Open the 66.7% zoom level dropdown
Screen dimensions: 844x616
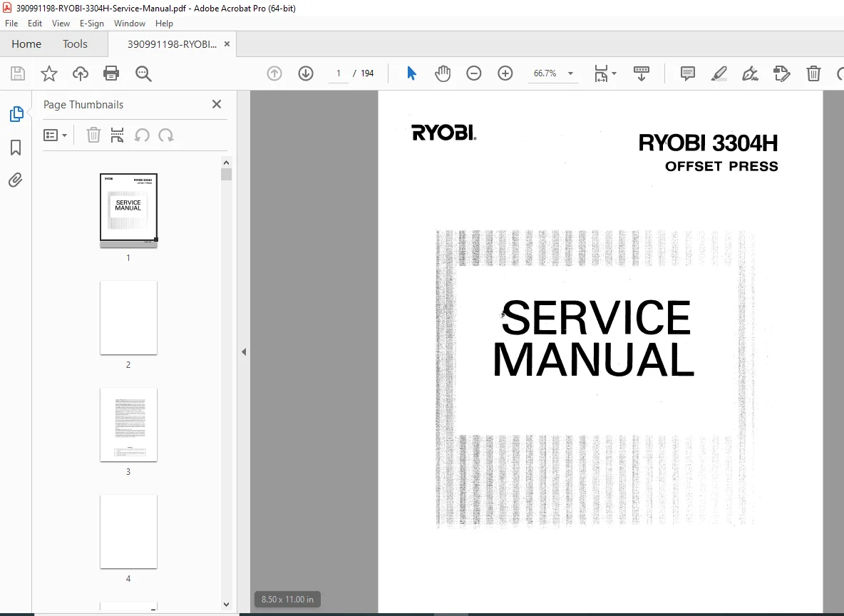click(570, 73)
